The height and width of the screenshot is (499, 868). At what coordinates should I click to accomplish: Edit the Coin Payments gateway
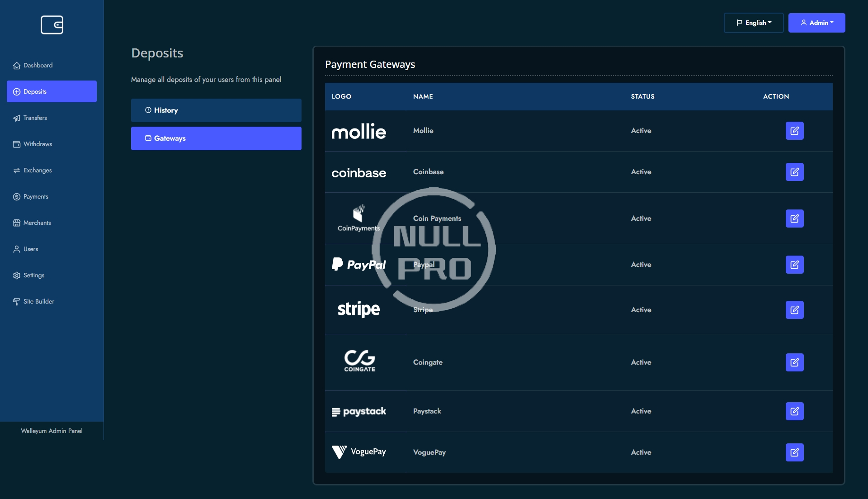pos(794,219)
